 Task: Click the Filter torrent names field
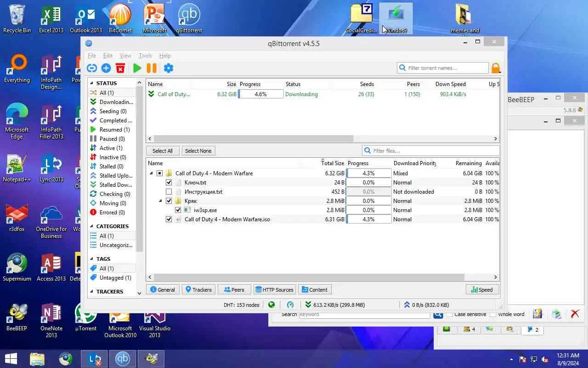pyautogui.click(x=443, y=68)
